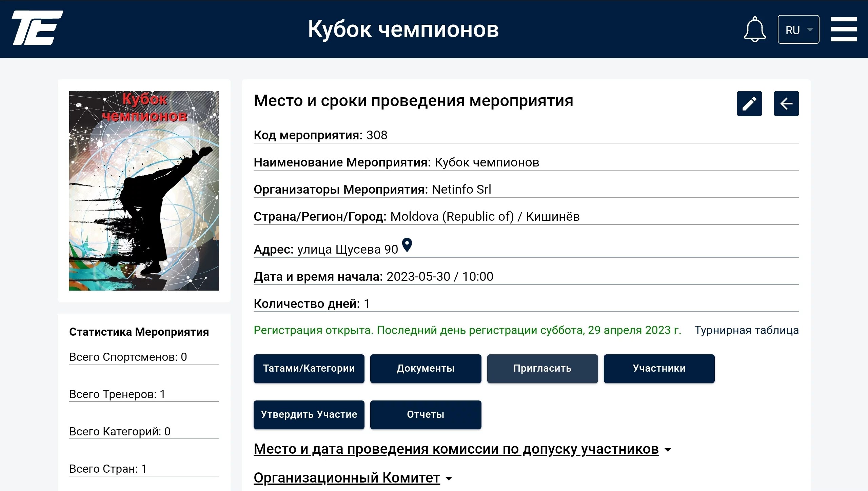The image size is (868, 491).
Task: Open Документы button
Action: click(x=426, y=369)
